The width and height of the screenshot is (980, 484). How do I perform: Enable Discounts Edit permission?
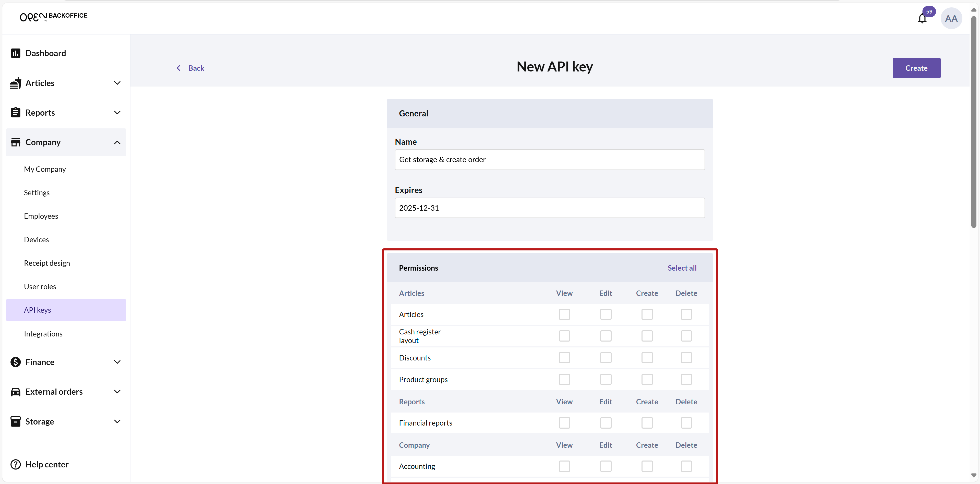(x=606, y=358)
